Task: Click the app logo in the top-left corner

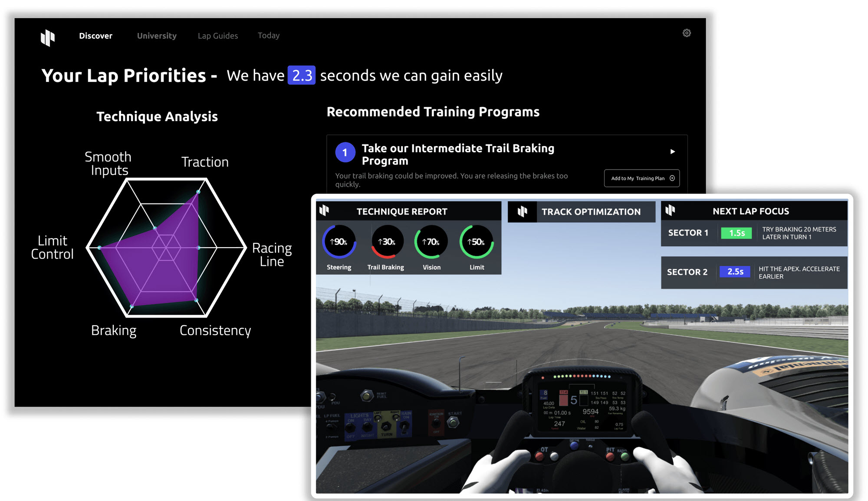Action: pyautogui.click(x=48, y=38)
